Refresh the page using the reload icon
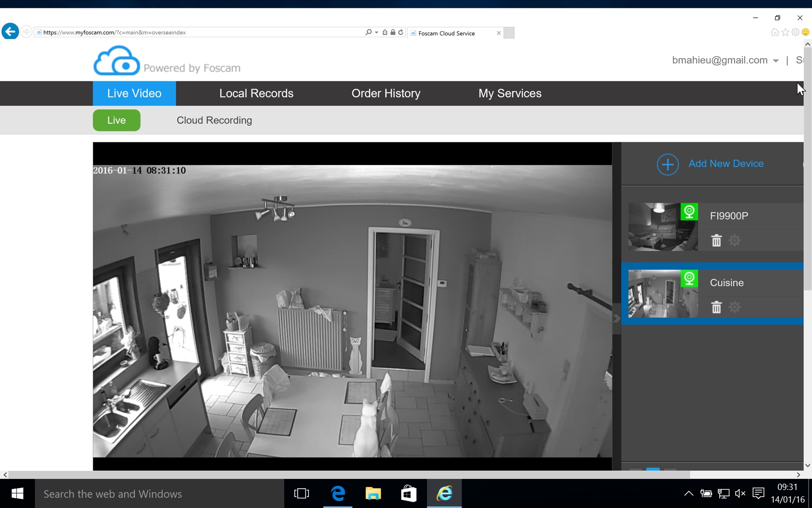Viewport: 812px width, 508px height. click(x=401, y=32)
